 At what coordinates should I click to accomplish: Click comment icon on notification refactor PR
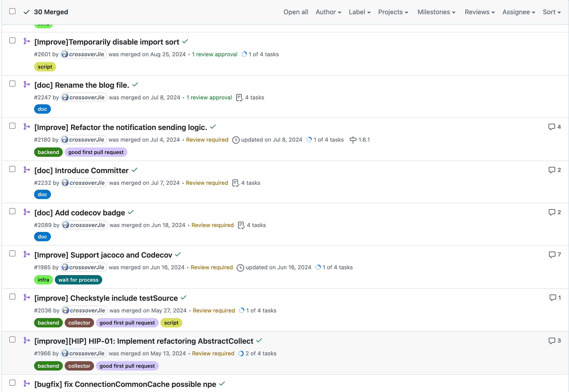(x=551, y=127)
